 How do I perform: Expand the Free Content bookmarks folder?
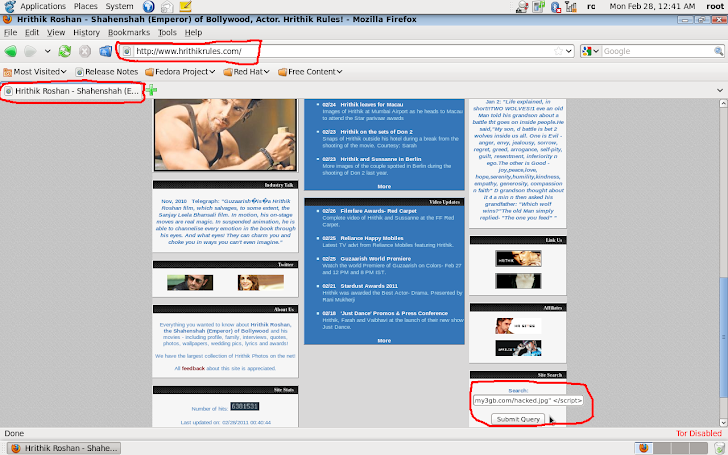pyautogui.click(x=310, y=72)
